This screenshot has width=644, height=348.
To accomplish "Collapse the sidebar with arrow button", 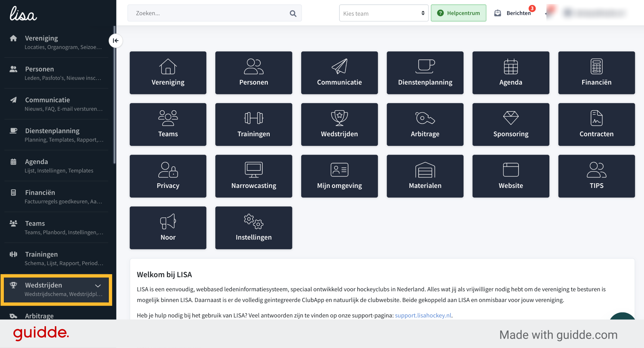I will pos(115,41).
